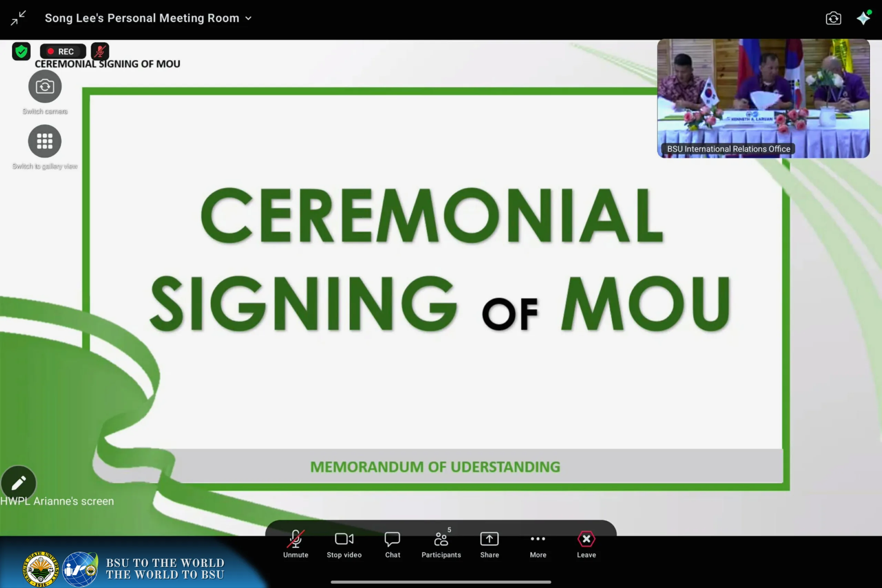Tap the camera flip icon in top-right corner
The height and width of the screenshot is (588, 882).
(x=833, y=18)
